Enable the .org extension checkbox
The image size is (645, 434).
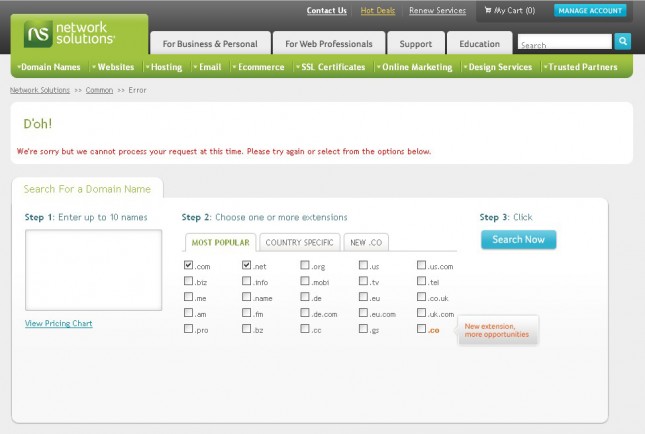click(305, 266)
